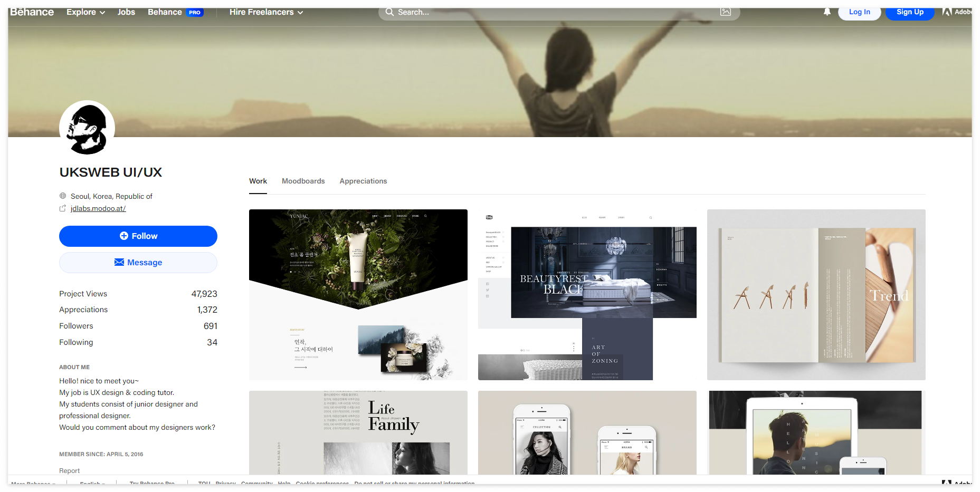Click the Seoul, Korea, Republic of location

click(x=111, y=196)
